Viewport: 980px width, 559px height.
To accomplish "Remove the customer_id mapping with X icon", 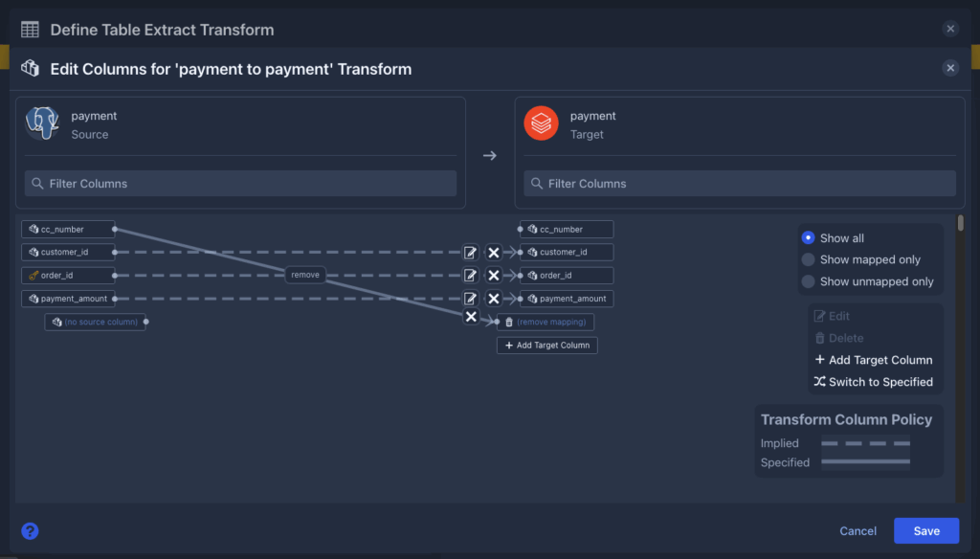I will pos(493,252).
